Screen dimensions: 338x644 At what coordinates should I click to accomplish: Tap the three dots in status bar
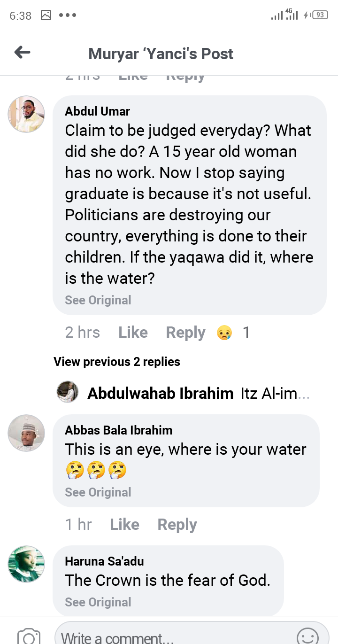[68, 15]
